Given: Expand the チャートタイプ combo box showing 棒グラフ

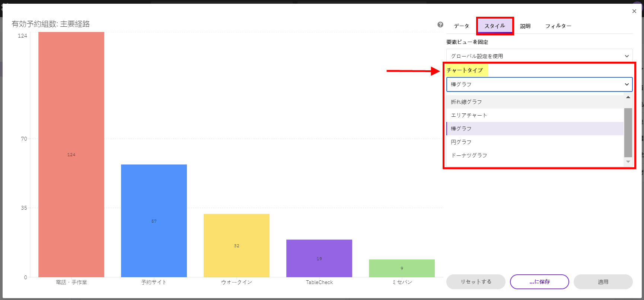Looking at the screenshot, I should tap(539, 84).
